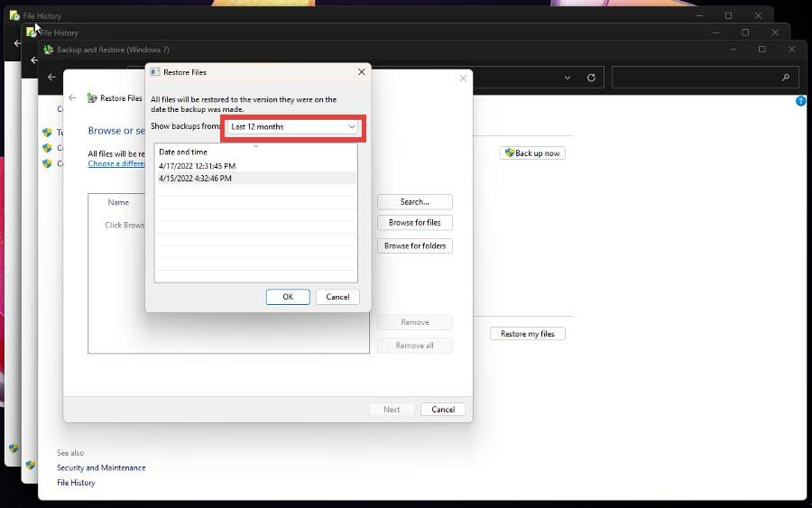Open the blue help icon
The height and width of the screenshot is (508, 812).
click(x=800, y=101)
